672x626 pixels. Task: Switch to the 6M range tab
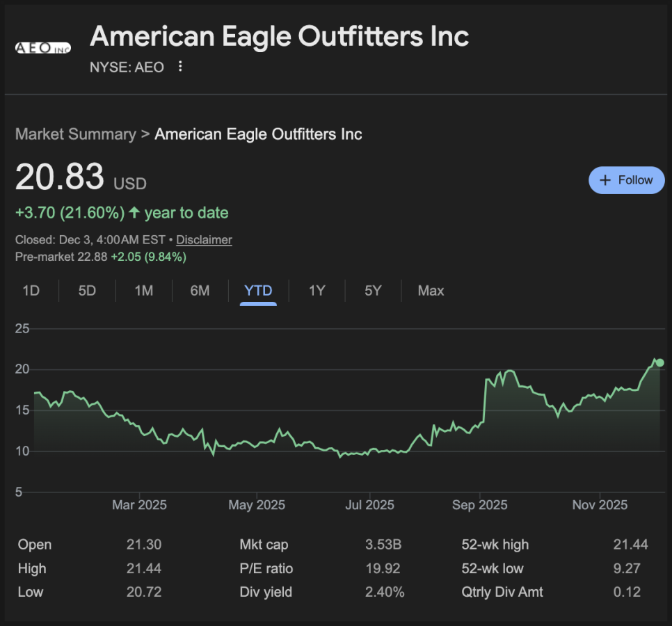click(200, 291)
